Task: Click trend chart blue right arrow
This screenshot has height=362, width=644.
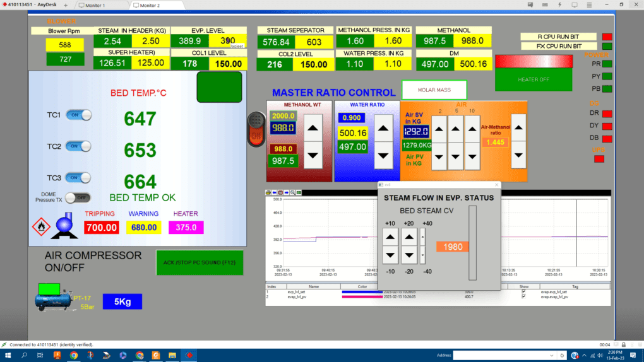Action: [287, 192]
